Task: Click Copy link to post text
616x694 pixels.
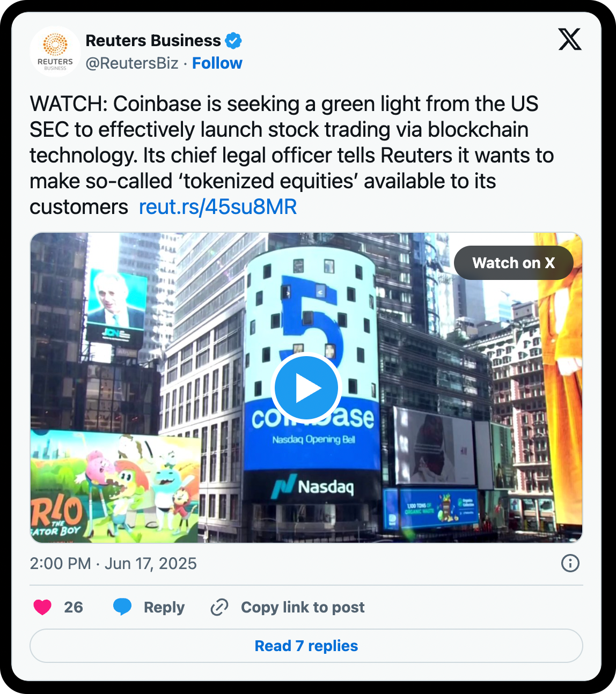Action: pos(303,607)
